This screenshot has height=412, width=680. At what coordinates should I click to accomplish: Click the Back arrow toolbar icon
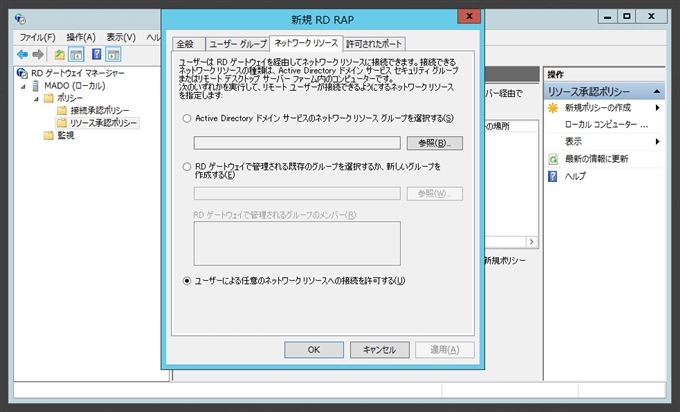tap(22, 55)
